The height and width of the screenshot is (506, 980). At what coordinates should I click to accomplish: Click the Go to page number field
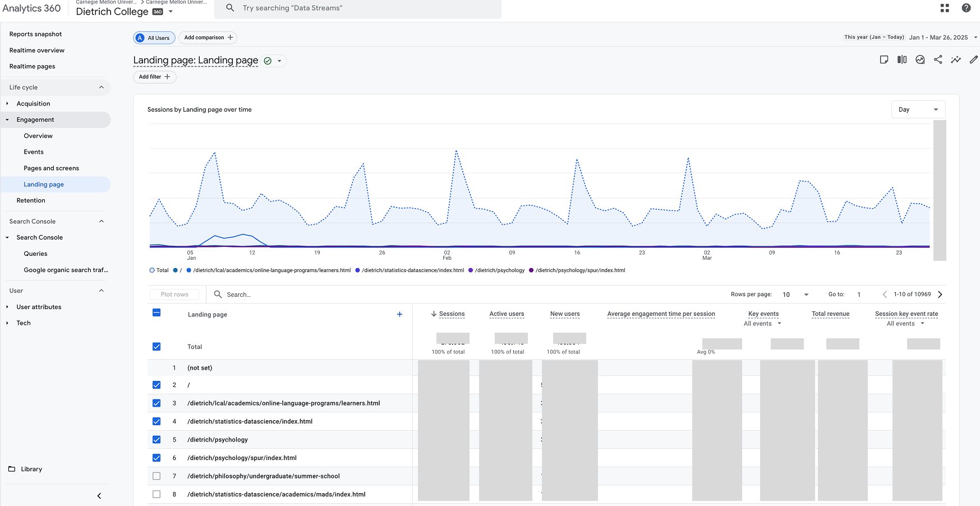[x=859, y=295]
